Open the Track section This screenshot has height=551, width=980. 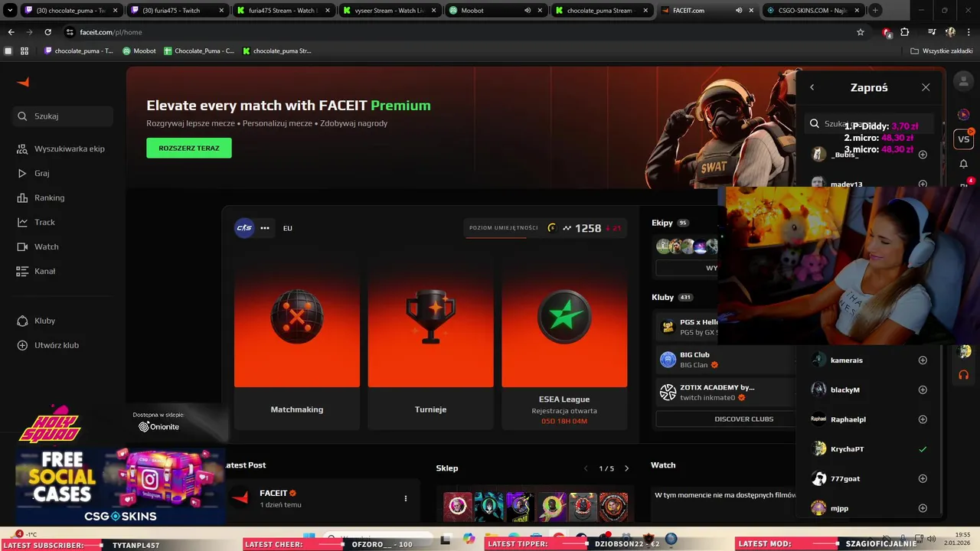tap(37, 222)
